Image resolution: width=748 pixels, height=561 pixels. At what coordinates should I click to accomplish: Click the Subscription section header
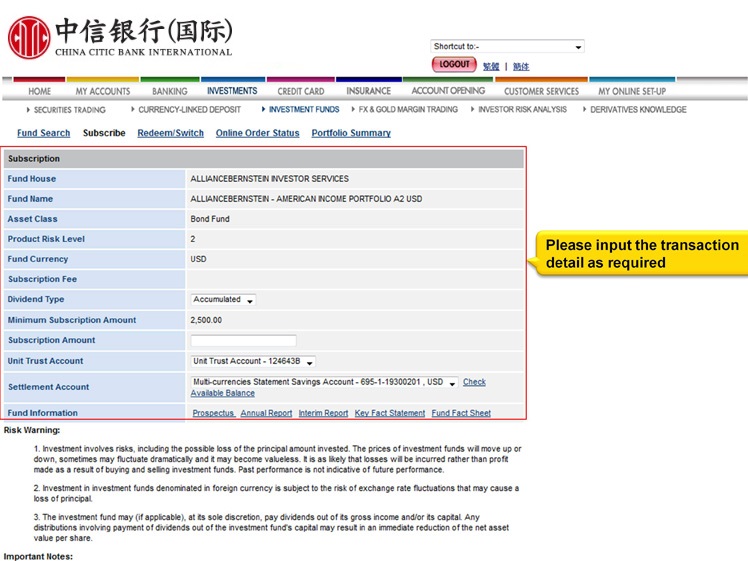(x=263, y=158)
